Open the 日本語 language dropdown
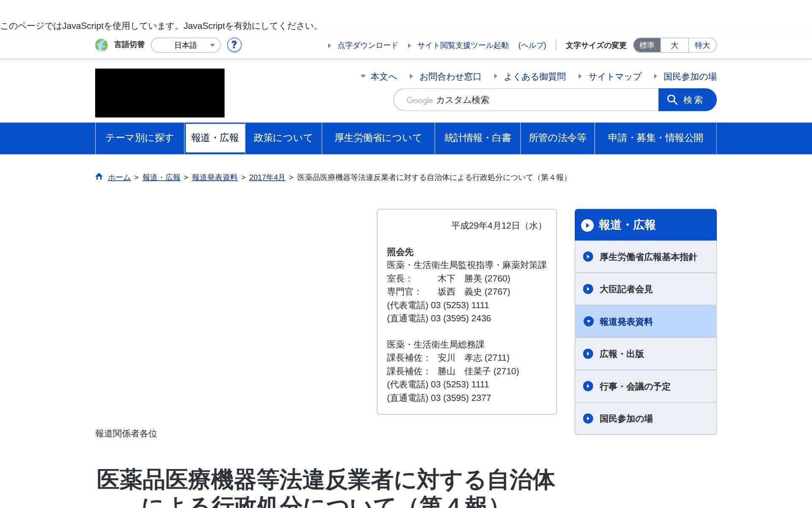812x508 pixels. point(186,45)
